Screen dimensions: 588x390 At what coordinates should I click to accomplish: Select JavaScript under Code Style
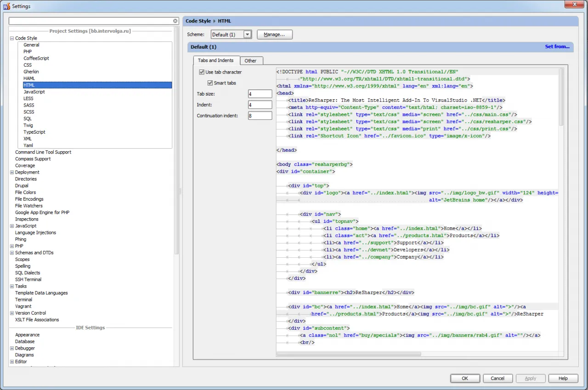click(34, 92)
